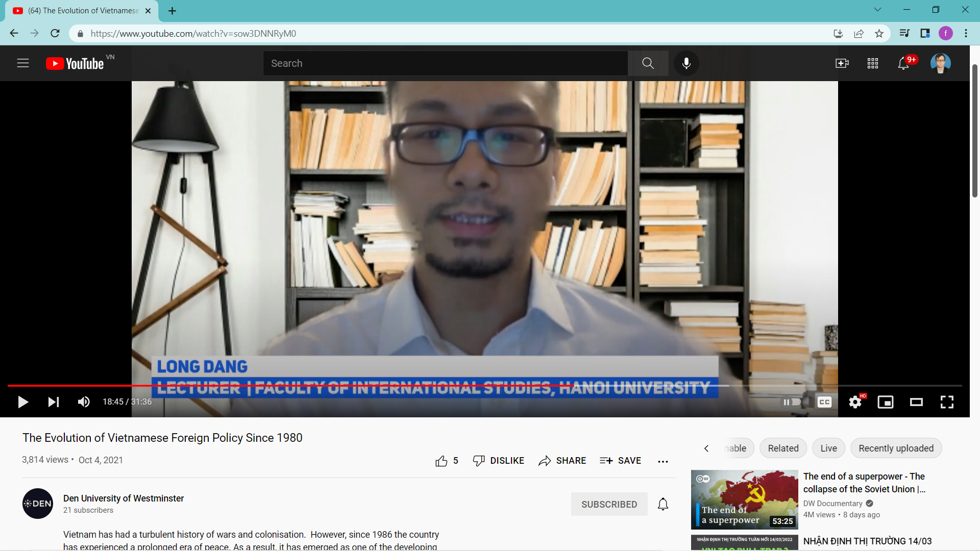Open YouTube apps grid
980x551 pixels.
(x=873, y=63)
